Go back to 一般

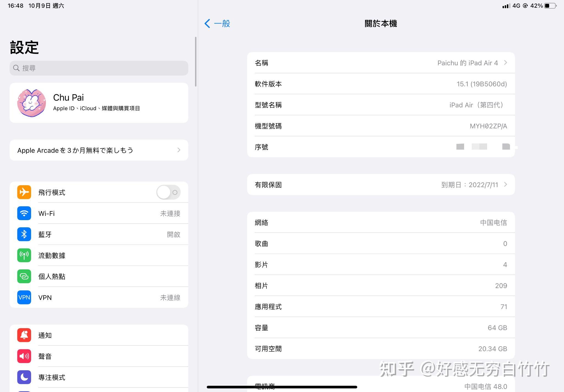pos(217,23)
